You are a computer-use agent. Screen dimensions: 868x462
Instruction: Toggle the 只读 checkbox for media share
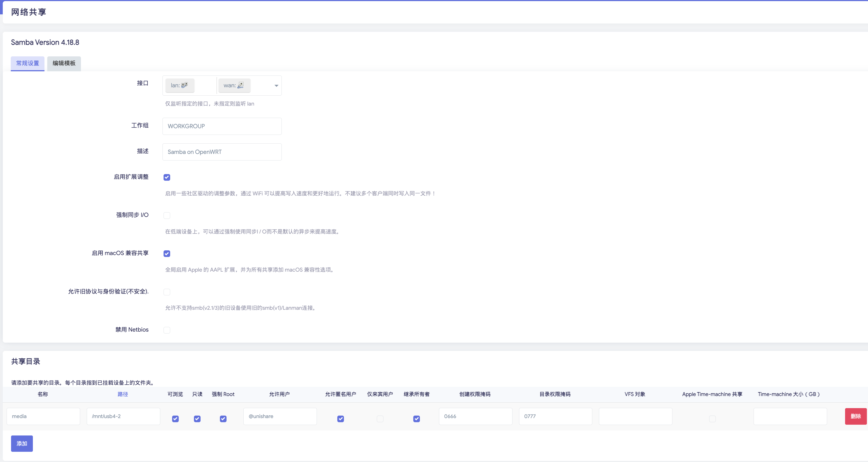pos(197,419)
